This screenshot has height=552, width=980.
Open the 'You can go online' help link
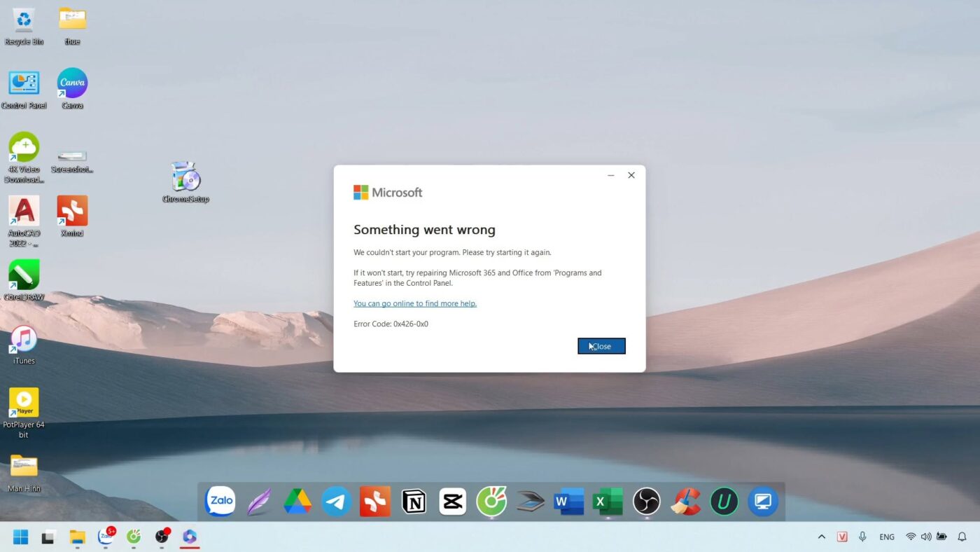(x=415, y=303)
